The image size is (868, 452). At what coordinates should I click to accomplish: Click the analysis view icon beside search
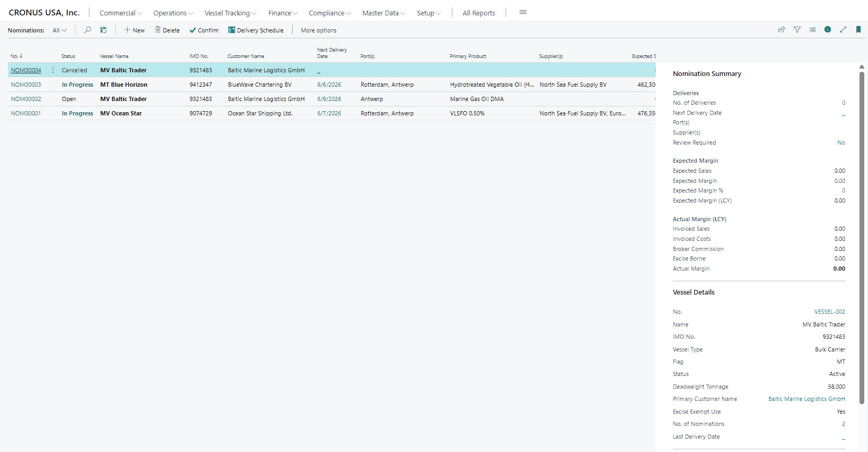[103, 30]
